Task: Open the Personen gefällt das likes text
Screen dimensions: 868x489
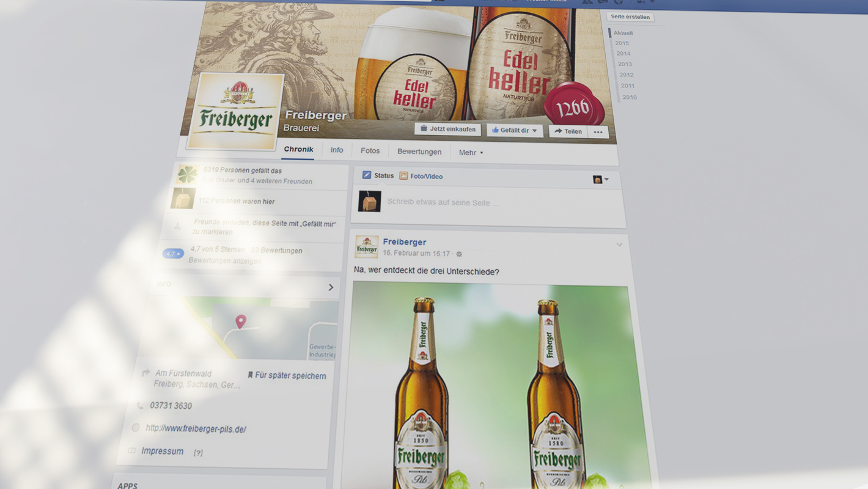Action: pos(243,171)
